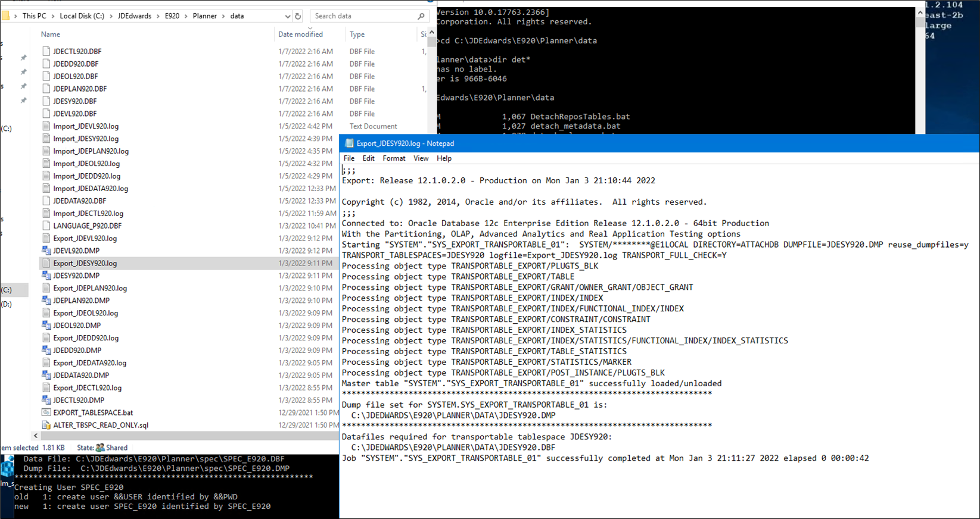Screen dimensions: 980x519
Task: Select the Export_JDEVL920.log file name
Action: [x=85, y=238]
